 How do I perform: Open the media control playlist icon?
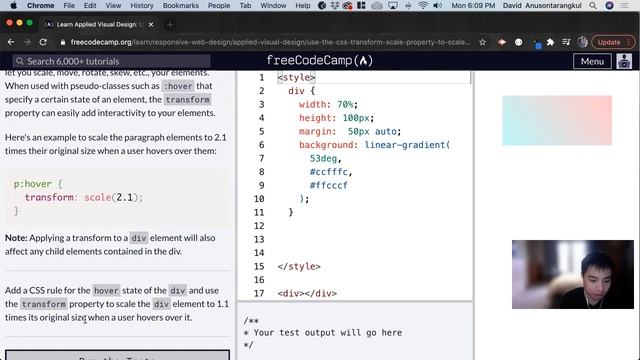point(566,42)
